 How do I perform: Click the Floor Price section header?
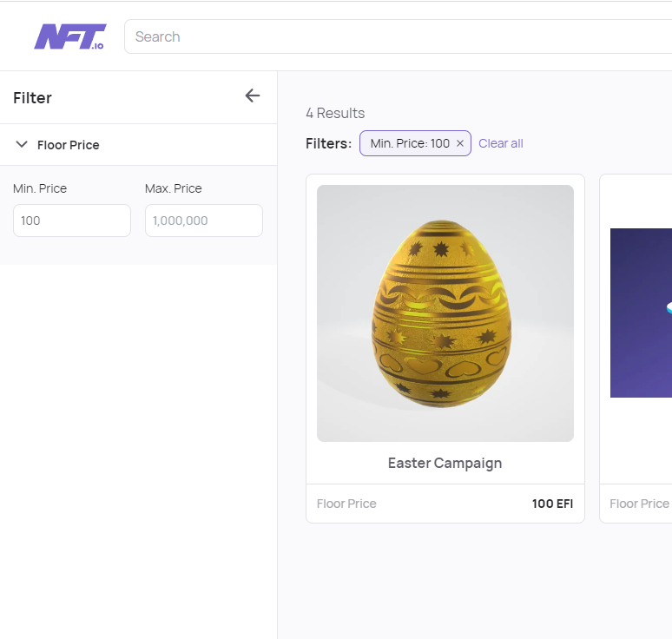pos(138,145)
